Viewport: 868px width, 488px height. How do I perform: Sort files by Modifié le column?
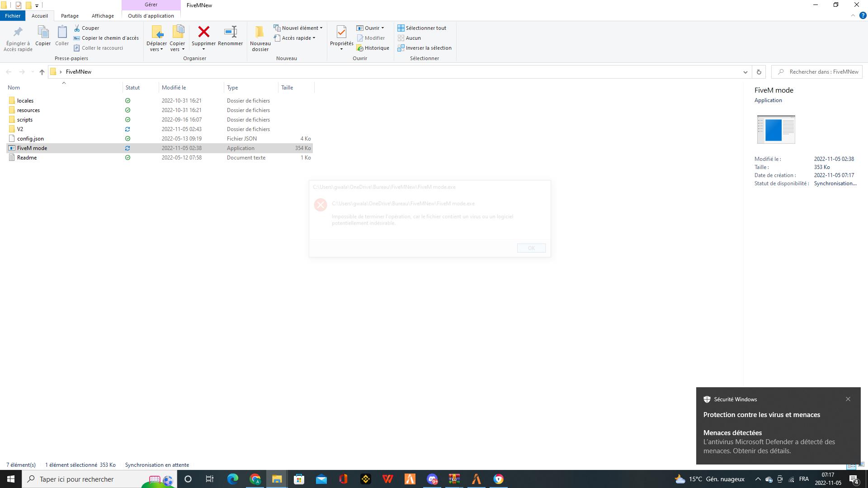point(174,88)
